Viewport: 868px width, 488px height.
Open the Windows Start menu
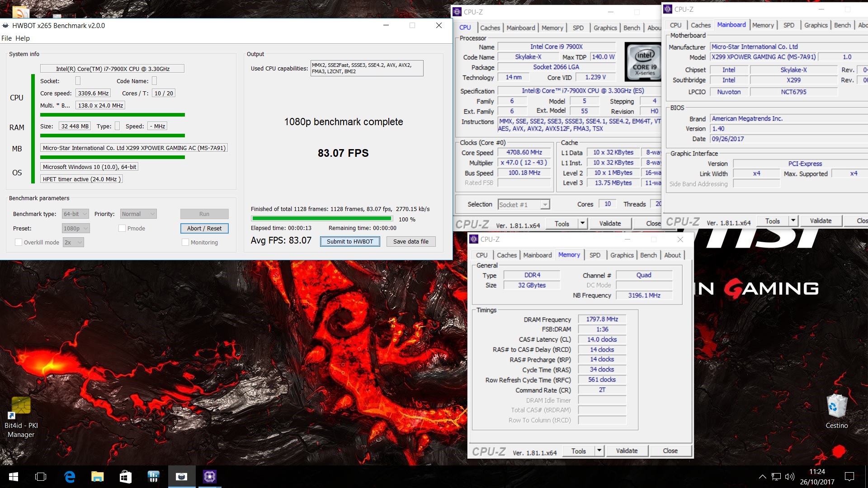13,477
